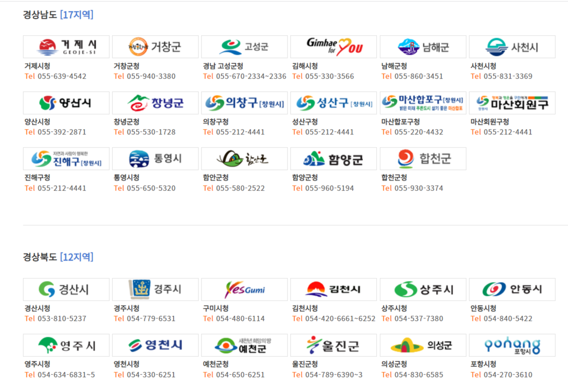Open the 합천군청 name link
The height and width of the screenshot is (392, 568).
[394, 177]
